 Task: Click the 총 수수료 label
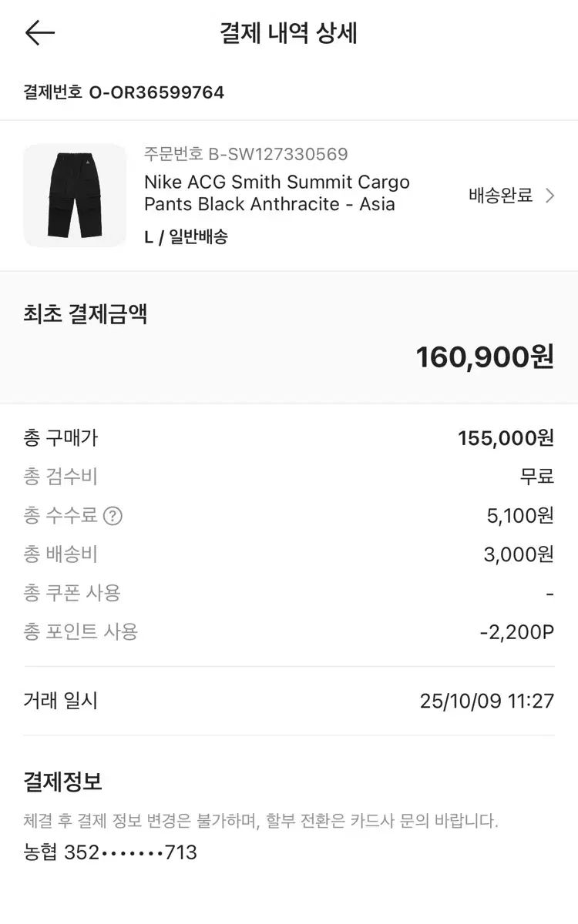click(61, 516)
